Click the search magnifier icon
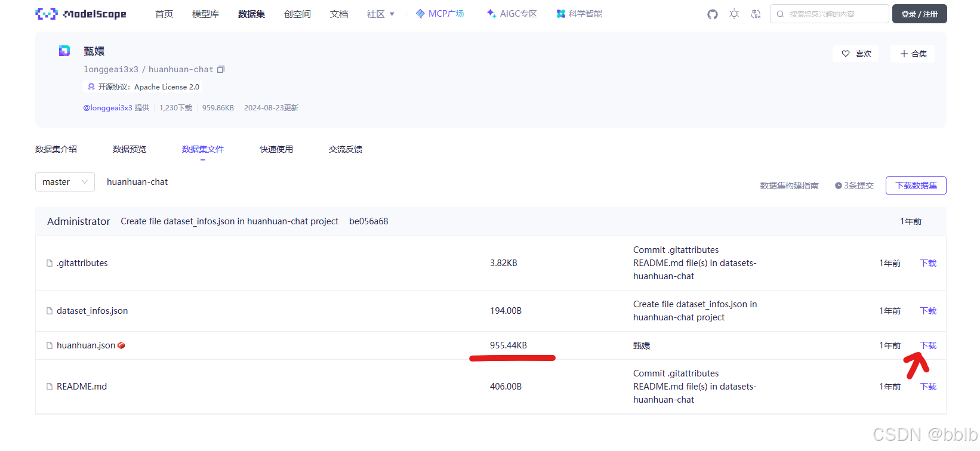980x451 pixels. [780, 14]
